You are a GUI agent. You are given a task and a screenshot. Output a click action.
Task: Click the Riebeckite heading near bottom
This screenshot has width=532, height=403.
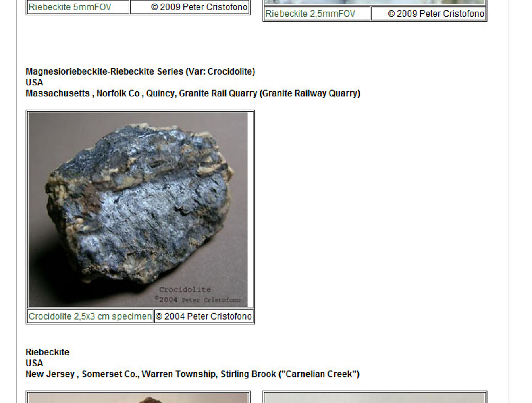tap(47, 352)
